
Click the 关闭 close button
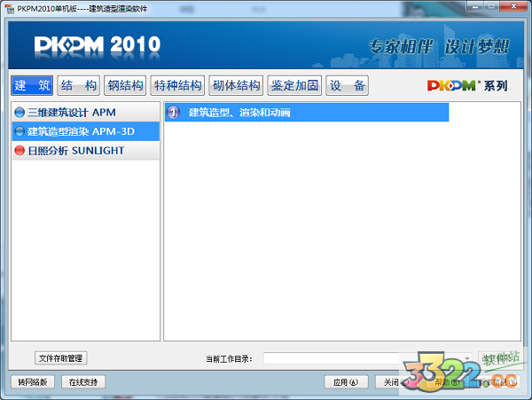(x=395, y=382)
